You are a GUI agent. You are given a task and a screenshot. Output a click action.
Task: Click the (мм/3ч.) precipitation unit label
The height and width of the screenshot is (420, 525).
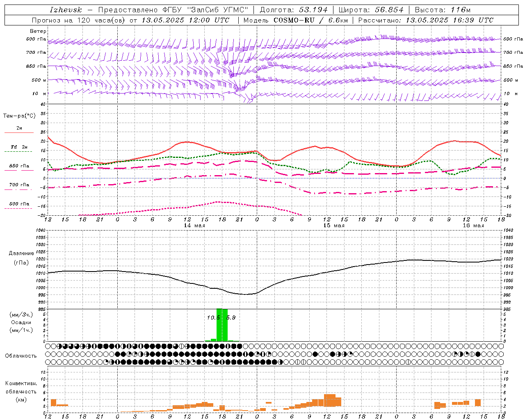coord(21,315)
